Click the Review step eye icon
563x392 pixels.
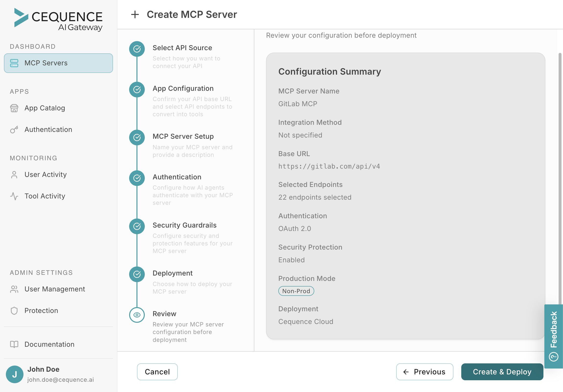[x=137, y=315]
